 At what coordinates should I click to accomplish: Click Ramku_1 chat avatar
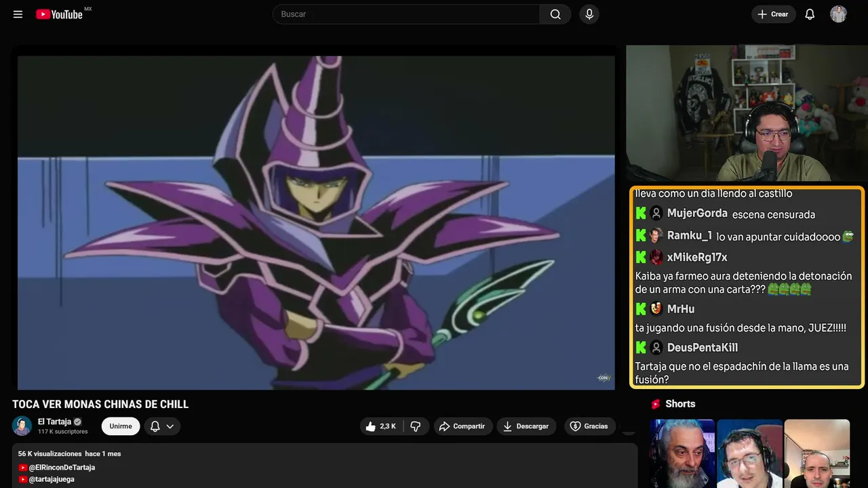click(x=656, y=235)
